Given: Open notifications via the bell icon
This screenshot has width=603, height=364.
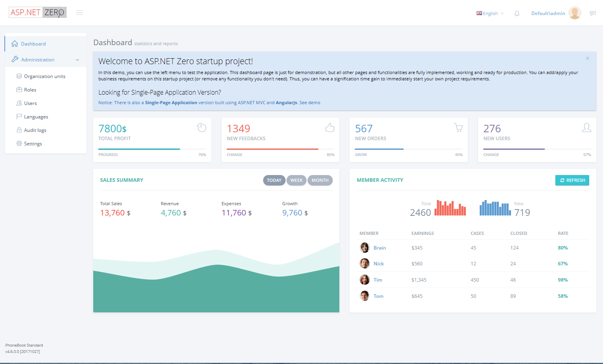Looking at the screenshot, I should point(517,13).
